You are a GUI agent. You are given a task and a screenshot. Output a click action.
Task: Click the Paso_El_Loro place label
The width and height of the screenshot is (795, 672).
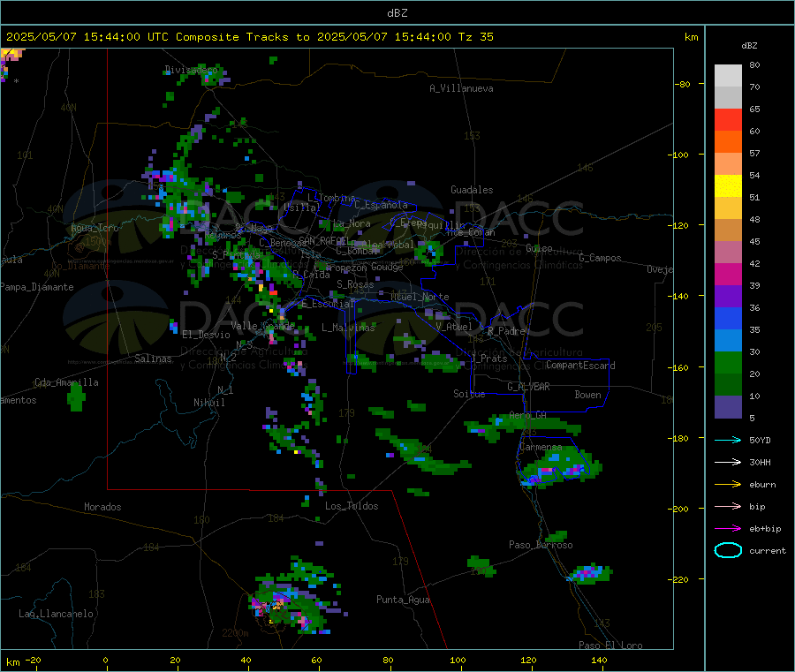(610, 646)
